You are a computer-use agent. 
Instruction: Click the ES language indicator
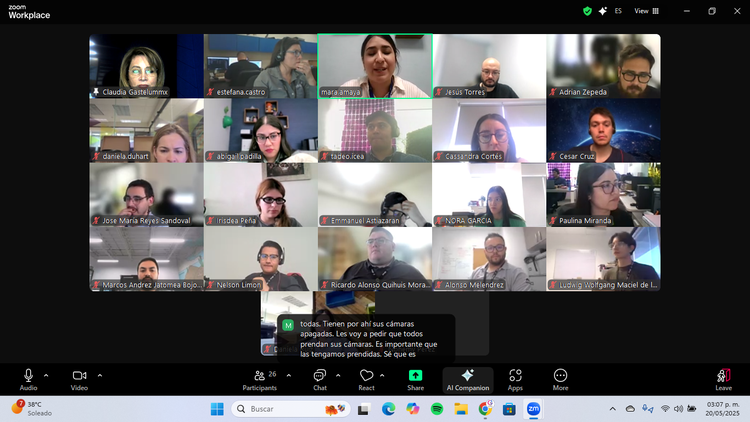[x=618, y=11]
